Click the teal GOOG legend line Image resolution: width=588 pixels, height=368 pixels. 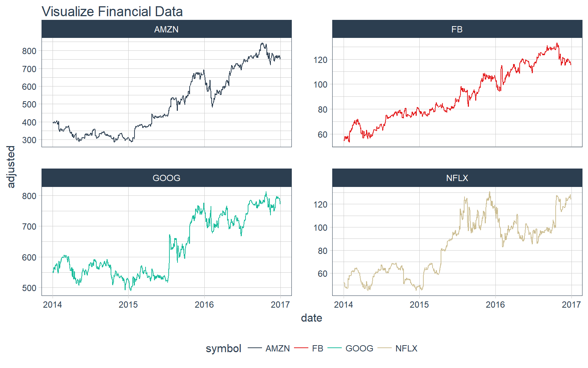pyautogui.click(x=334, y=348)
